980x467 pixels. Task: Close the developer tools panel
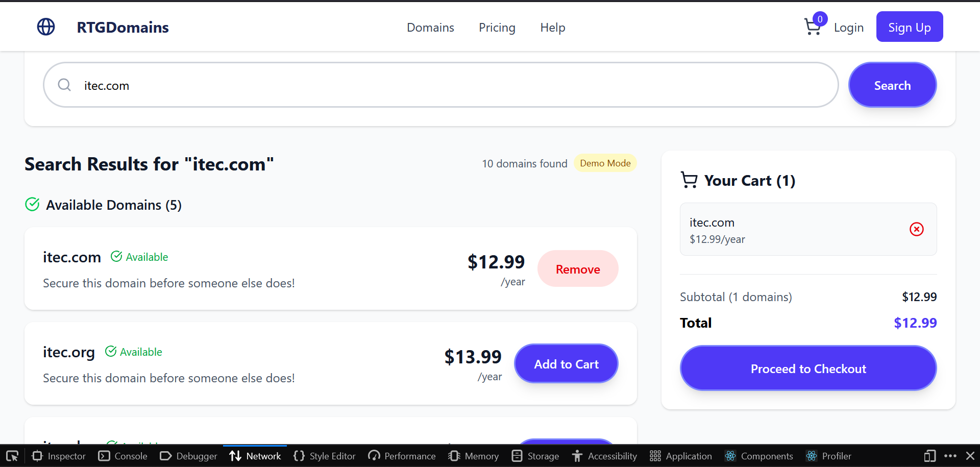970,456
